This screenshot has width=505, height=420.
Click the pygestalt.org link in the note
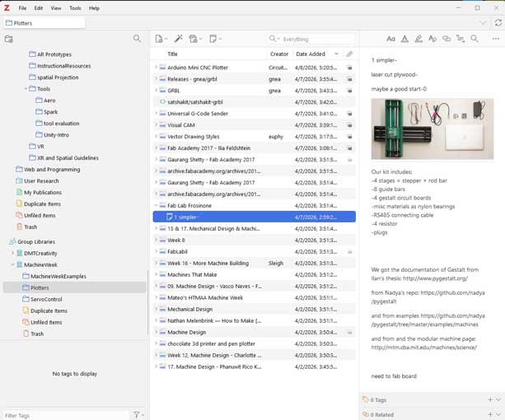click(435, 278)
